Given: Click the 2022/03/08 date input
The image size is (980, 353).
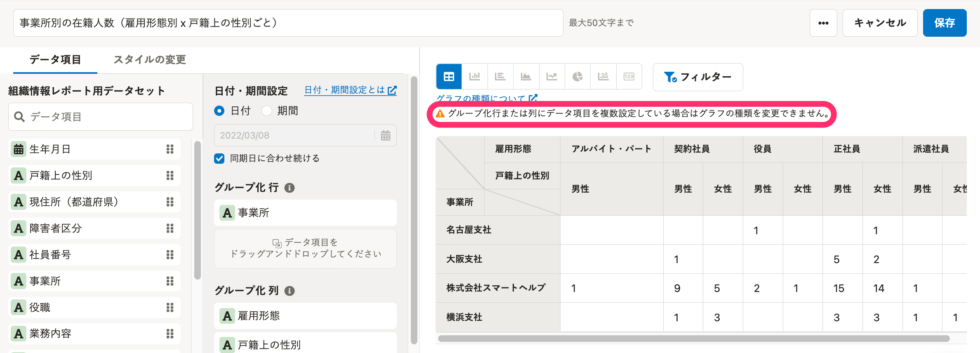Looking at the screenshot, I should (305, 135).
